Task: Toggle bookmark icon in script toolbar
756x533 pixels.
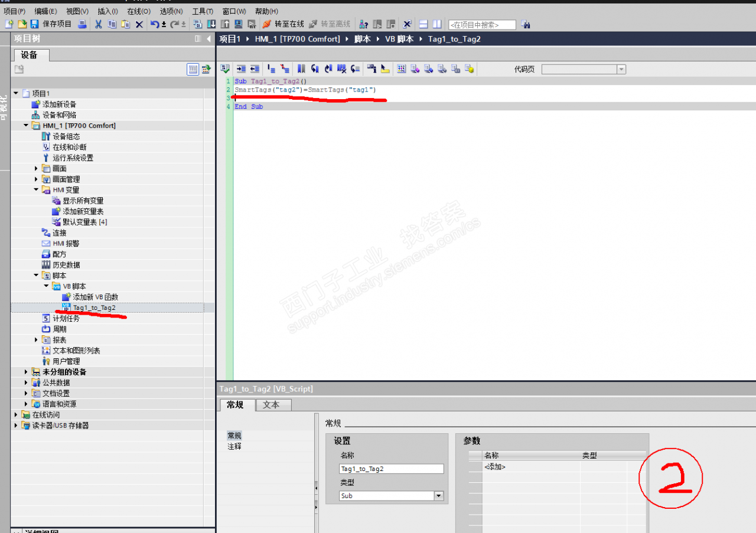Action: 301,69
